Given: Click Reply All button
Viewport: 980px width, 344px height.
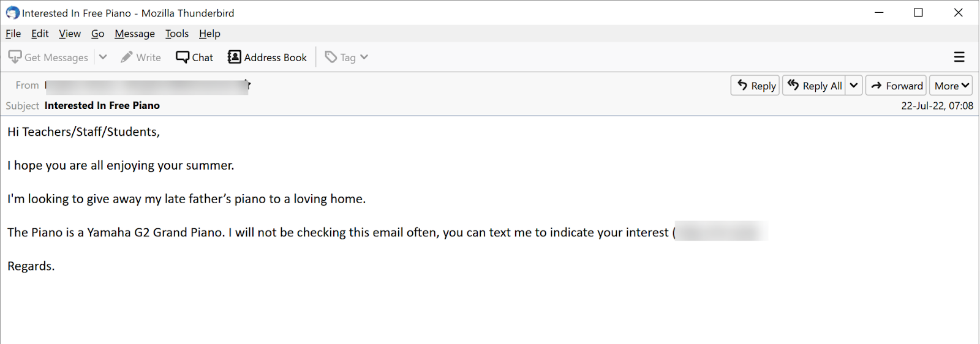Looking at the screenshot, I should click(815, 86).
